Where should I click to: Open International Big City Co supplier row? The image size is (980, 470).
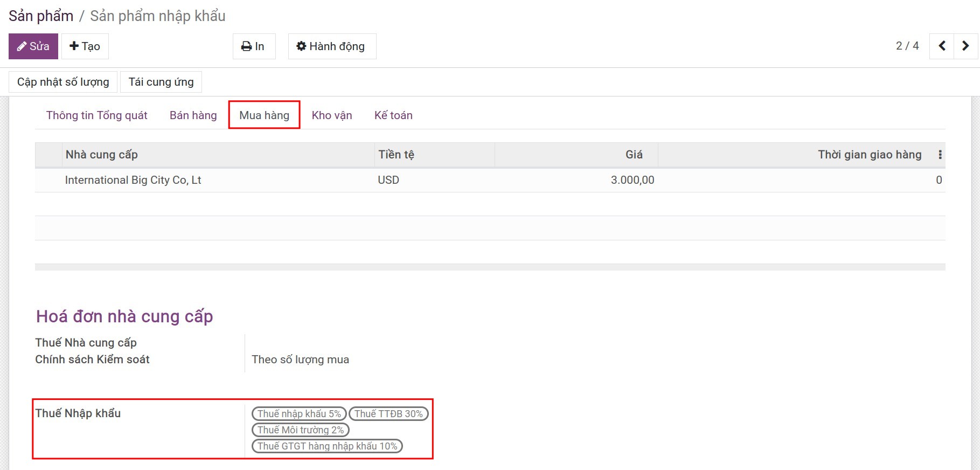tap(133, 180)
